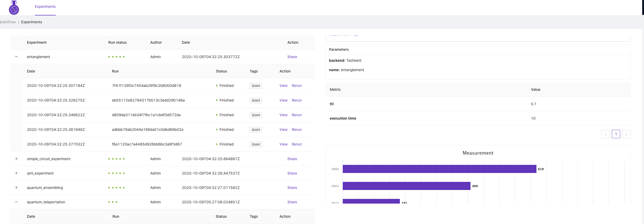
Task: Expand the qml_experiment row
Action: (x=16, y=173)
